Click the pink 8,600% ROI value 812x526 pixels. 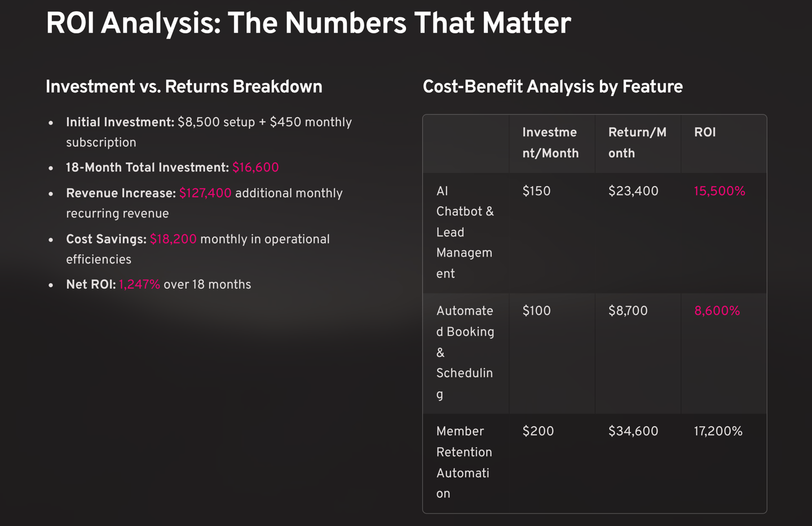(x=717, y=311)
